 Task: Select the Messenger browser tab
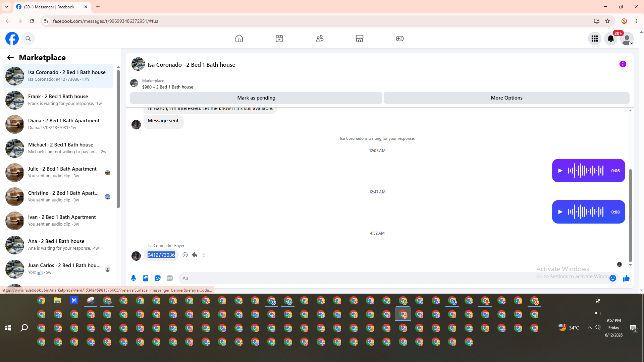click(x=52, y=7)
